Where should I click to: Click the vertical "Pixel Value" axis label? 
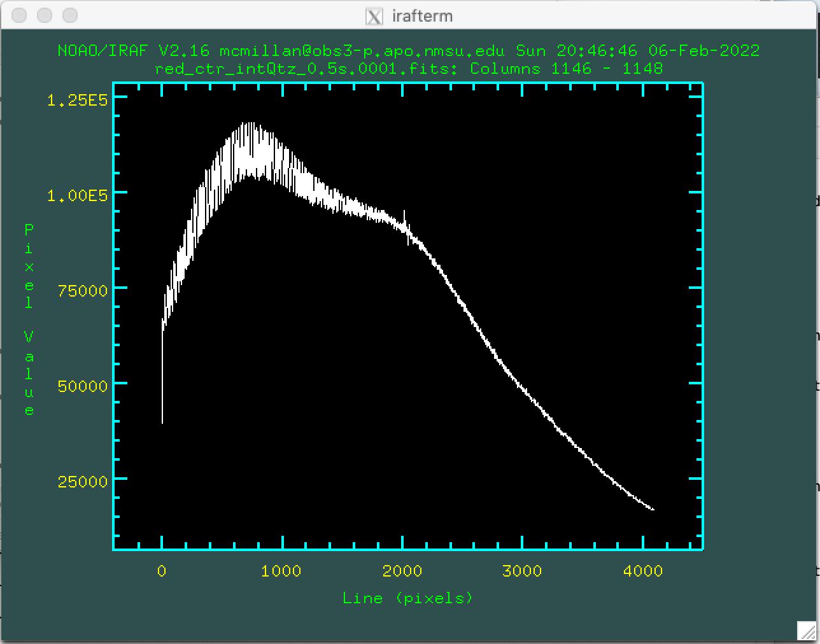click(x=29, y=319)
